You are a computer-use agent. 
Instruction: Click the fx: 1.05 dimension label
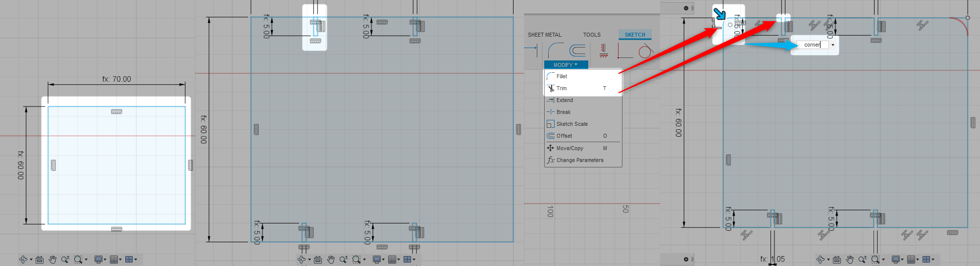(773, 259)
